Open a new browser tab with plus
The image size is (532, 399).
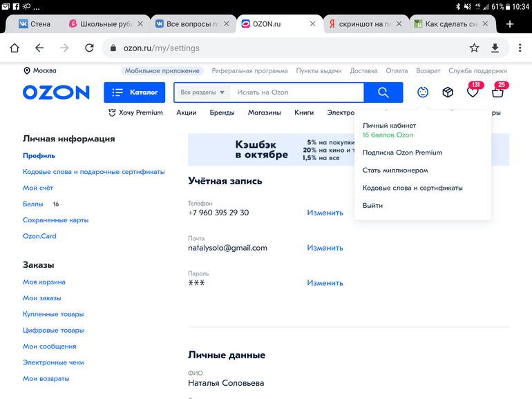[x=510, y=23]
